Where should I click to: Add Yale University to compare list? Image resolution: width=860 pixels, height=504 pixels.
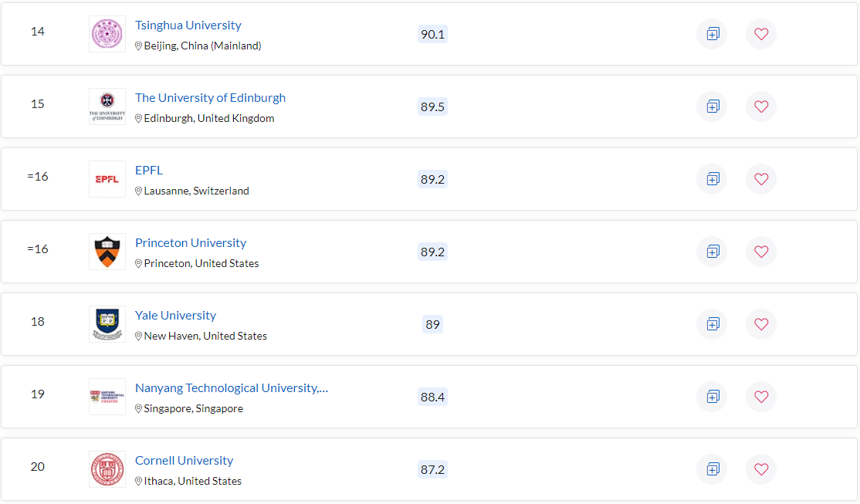click(x=712, y=324)
